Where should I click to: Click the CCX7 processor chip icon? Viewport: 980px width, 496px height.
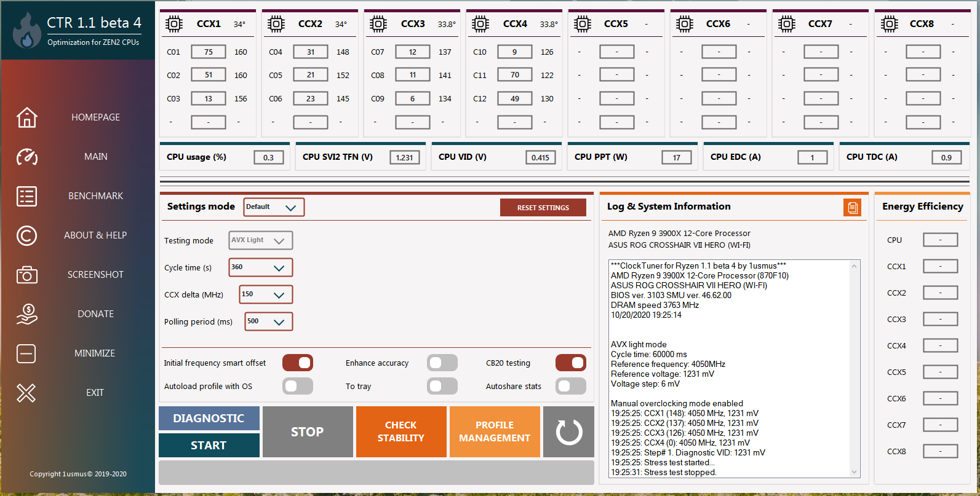787,24
